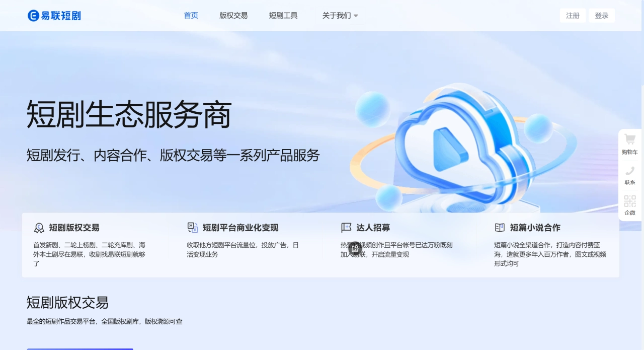Click the 短剧生态服务商 headline

point(129,114)
